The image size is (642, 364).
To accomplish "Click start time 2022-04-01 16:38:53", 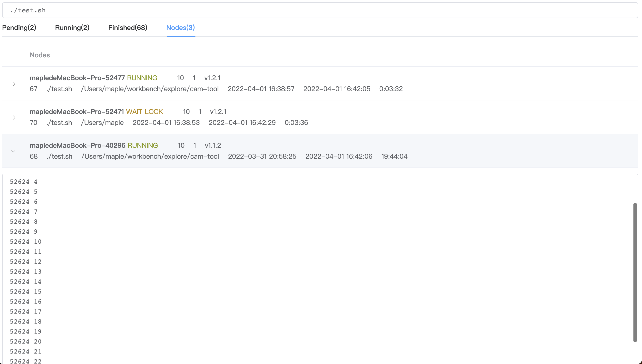I will 166,123.
